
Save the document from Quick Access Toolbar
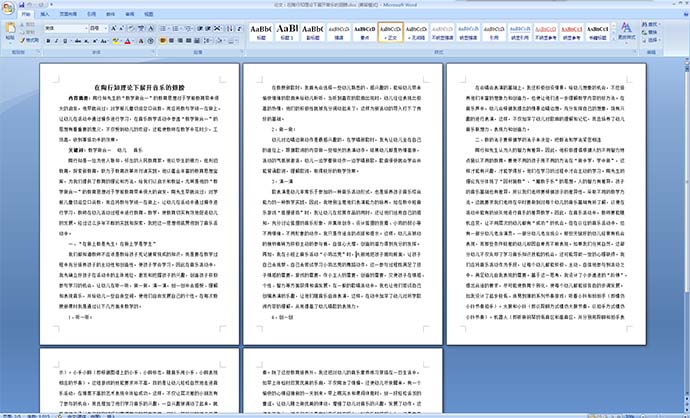(x=22, y=4)
